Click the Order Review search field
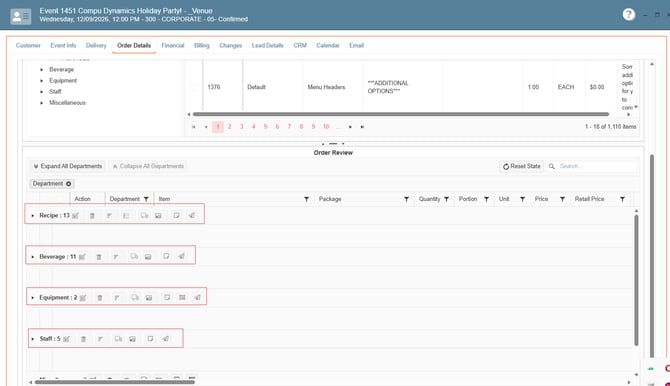The width and height of the screenshot is (670, 386). (597, 166)
